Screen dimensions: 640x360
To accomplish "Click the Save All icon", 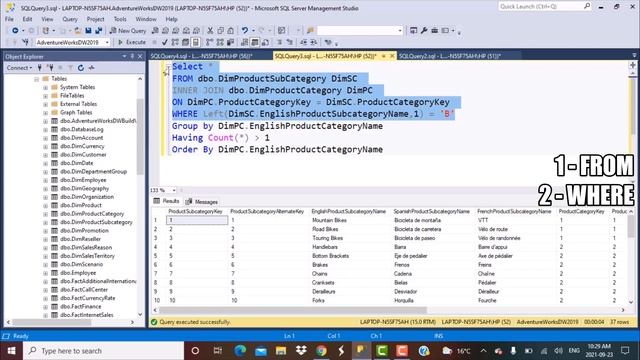I will 98,31.
